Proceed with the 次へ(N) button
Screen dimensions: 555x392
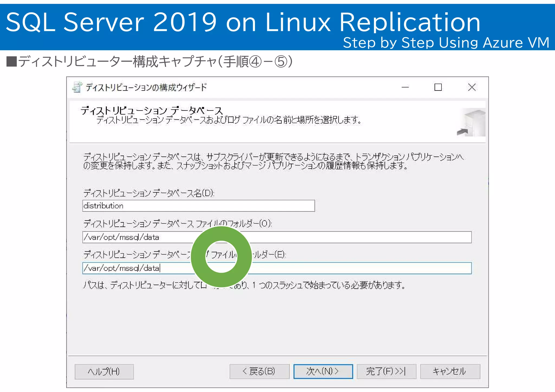point(323,371)
